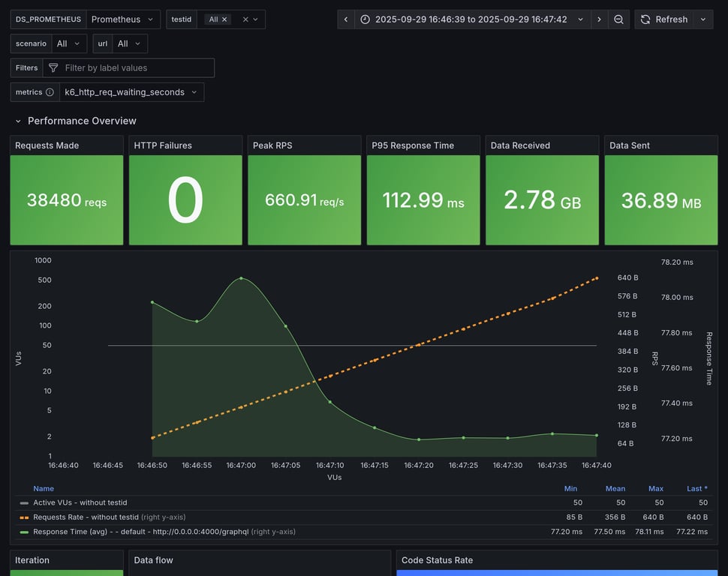This screenshot has width=728, height=576.
Task: Shift time range backward with left arrow
Action: (345, 19)
